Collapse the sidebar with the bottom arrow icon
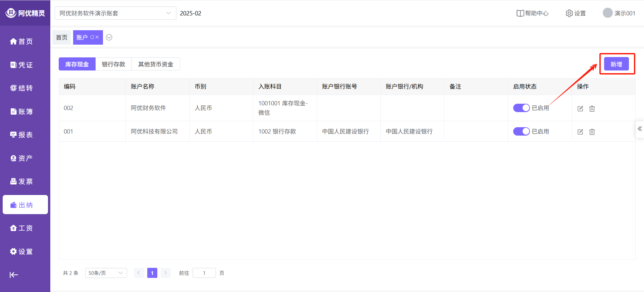Screen dimensions: 644x292 pyautogui.click(x=14, y=275)
